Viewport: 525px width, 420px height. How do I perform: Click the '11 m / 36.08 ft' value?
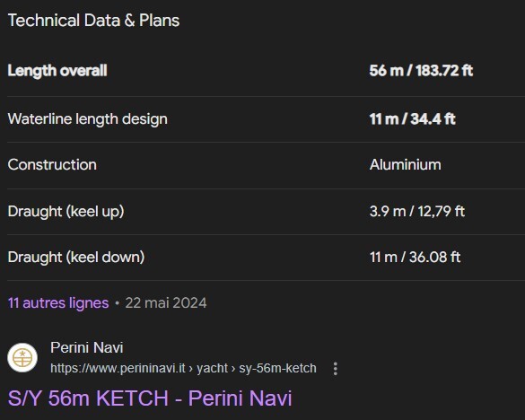[415, 258]
